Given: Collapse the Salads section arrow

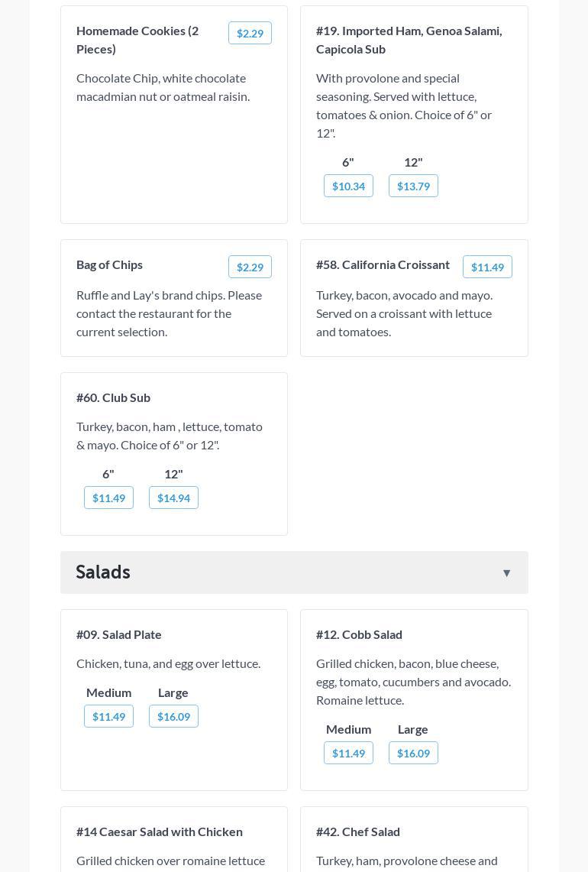Looking at the screenshot, I should [x=506, y=573].
